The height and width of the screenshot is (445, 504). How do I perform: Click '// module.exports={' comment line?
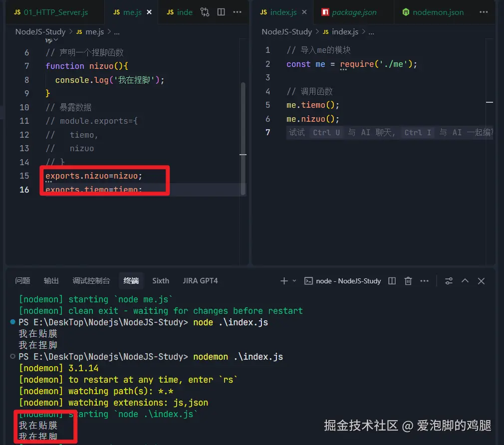92,121
